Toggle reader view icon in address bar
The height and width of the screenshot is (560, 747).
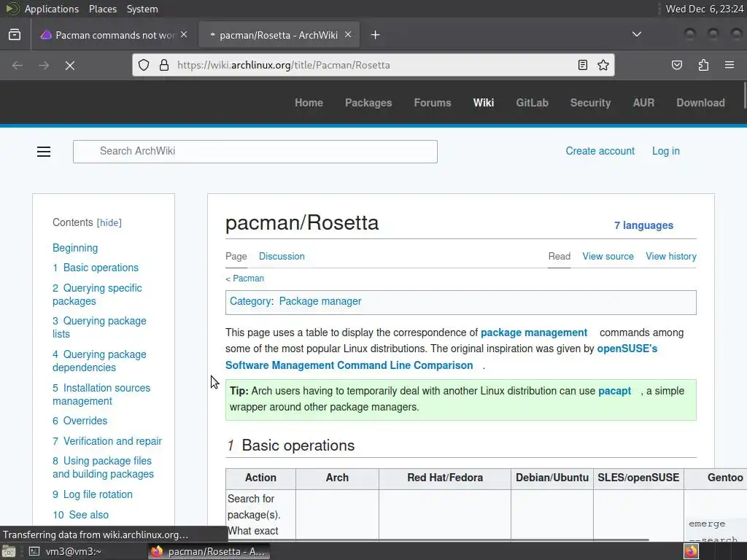(x=583, y=65)
